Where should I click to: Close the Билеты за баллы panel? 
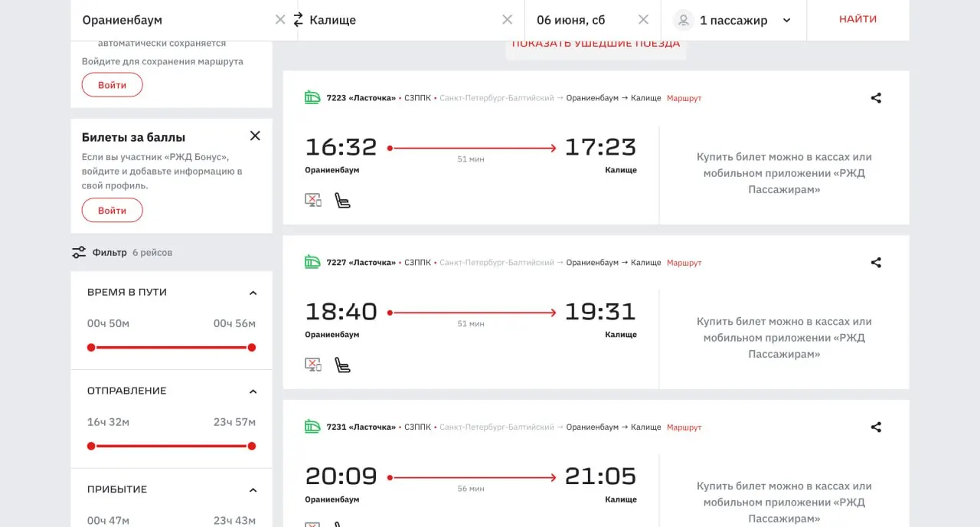[255, 136]
